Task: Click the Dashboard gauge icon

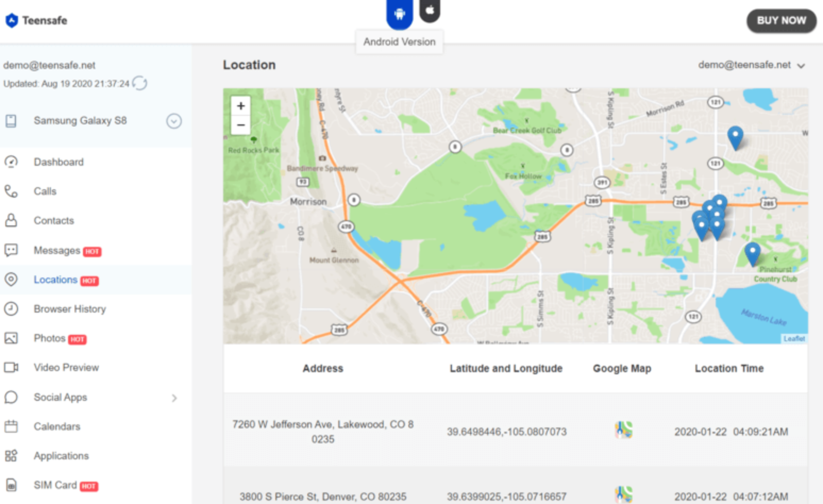Action: (x=11, y=162)
